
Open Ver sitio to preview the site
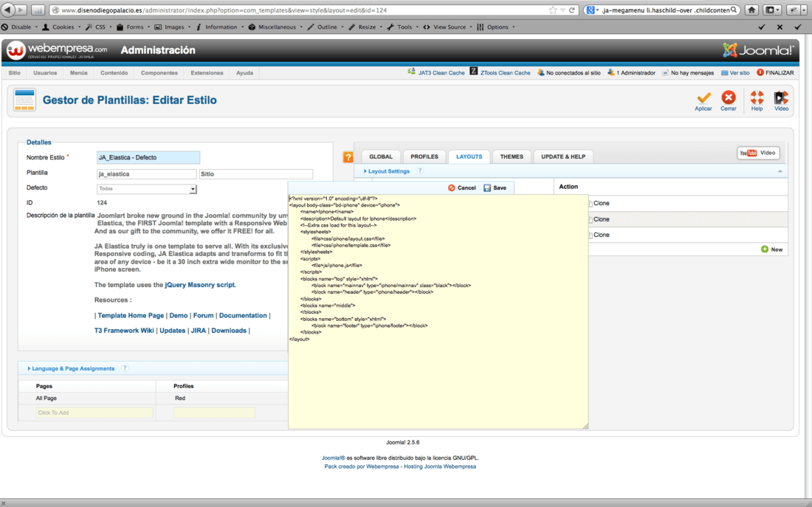point(735,73)
